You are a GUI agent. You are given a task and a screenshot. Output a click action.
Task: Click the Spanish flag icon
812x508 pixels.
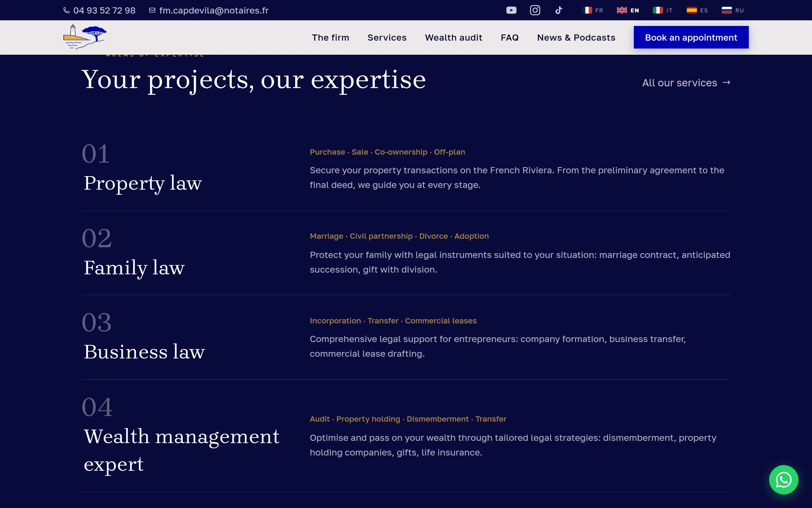(692, 10)
